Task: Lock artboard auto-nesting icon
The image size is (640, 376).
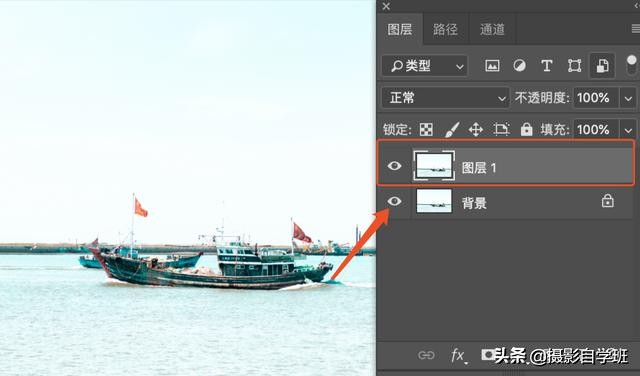Action: (501, 130)
